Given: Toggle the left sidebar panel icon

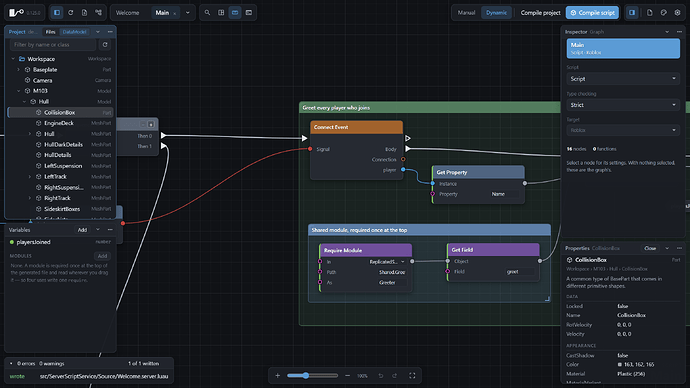Looking at the screenshot, I should click(57, 13).
